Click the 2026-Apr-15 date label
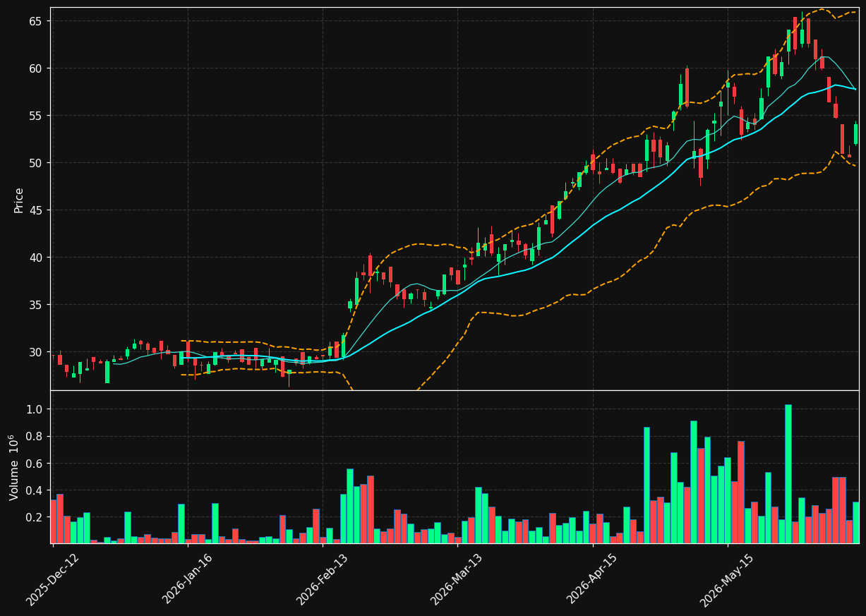This screenshot has height=616, width=866. point(591,579)
